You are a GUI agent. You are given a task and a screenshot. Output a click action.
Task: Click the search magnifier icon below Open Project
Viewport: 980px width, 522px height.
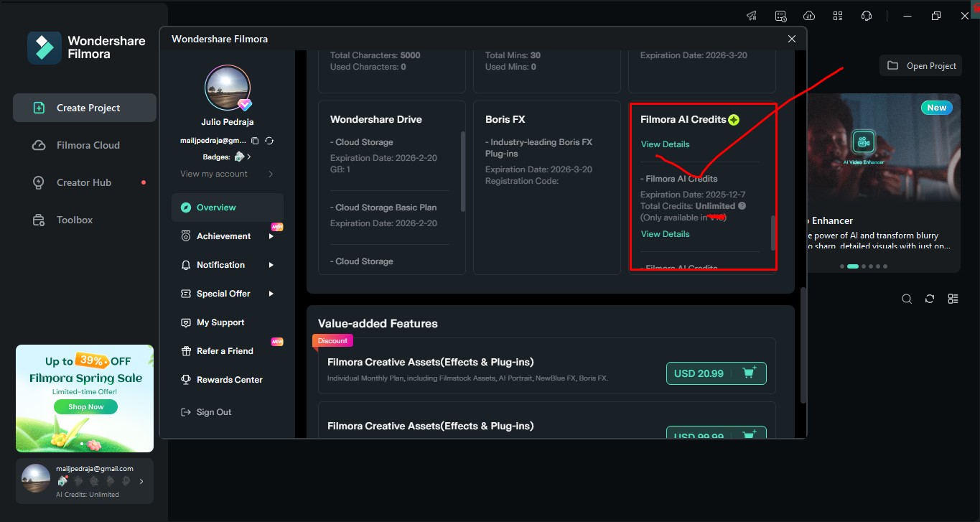[x=906, y=298]
